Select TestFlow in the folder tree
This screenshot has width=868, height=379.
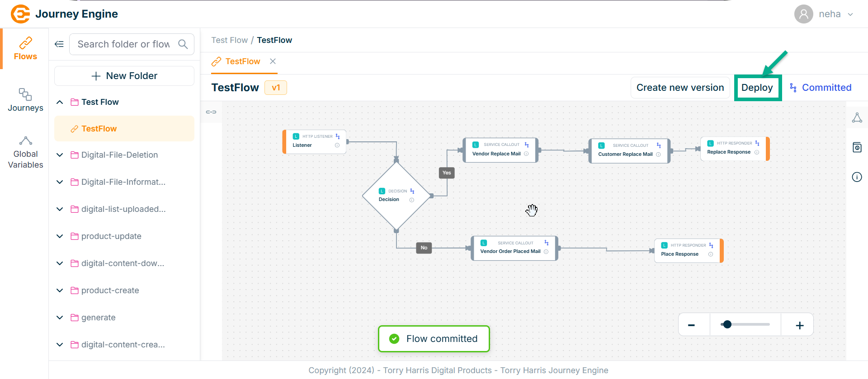[x=99, y=129]
